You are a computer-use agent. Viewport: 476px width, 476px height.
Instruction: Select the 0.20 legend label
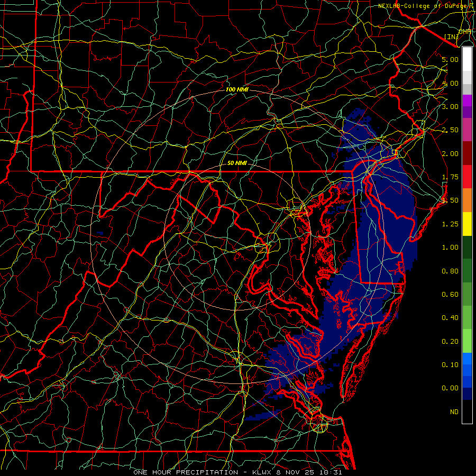[x=450, y=342]
